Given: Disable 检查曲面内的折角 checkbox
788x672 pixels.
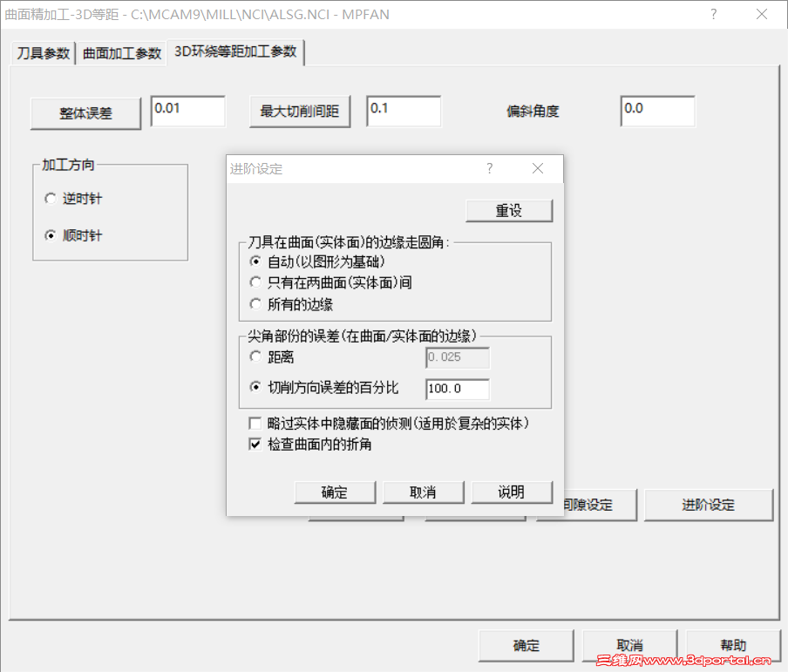Looking at the screenshot, I should pyautogui.click(x=255, y=443).
